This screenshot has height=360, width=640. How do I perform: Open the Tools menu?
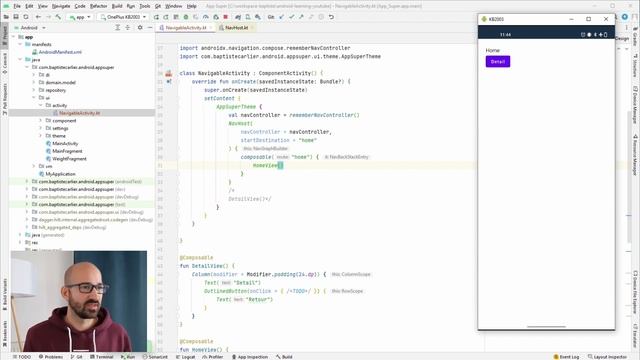click(144, 6)
